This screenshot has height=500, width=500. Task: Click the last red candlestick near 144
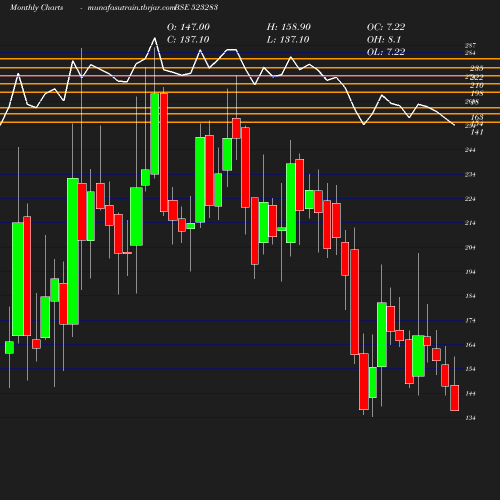455,398
